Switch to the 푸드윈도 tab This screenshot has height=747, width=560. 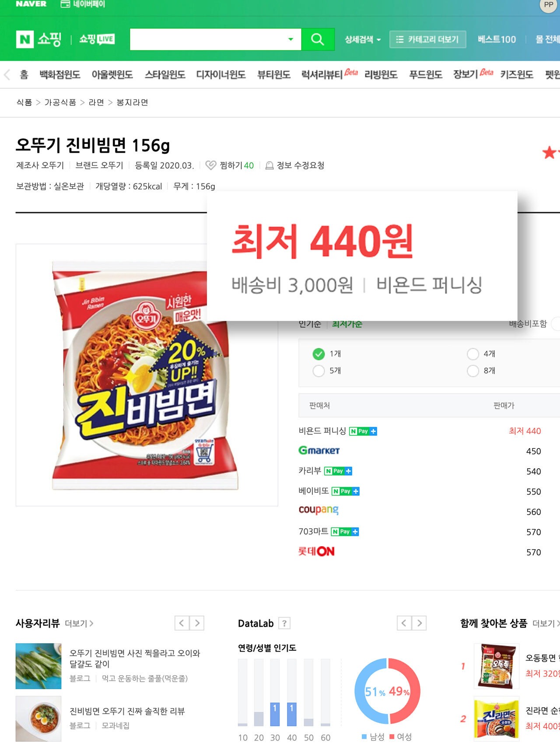(x=425, y=75)
